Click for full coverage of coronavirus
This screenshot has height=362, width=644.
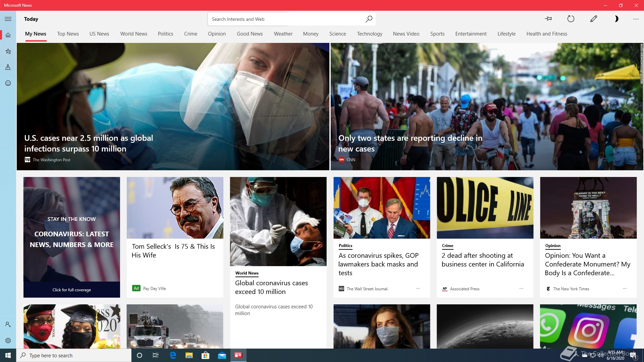71,290
